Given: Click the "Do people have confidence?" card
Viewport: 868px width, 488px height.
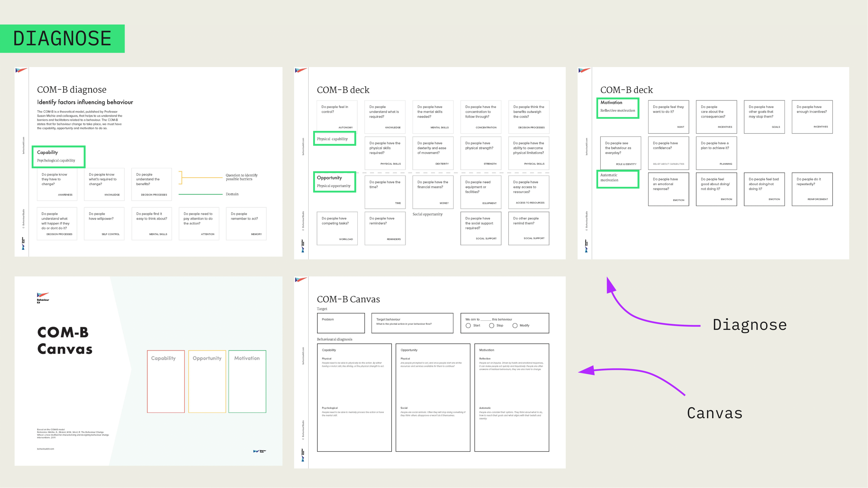Looking at the screenshot, I should click(669, 153).
